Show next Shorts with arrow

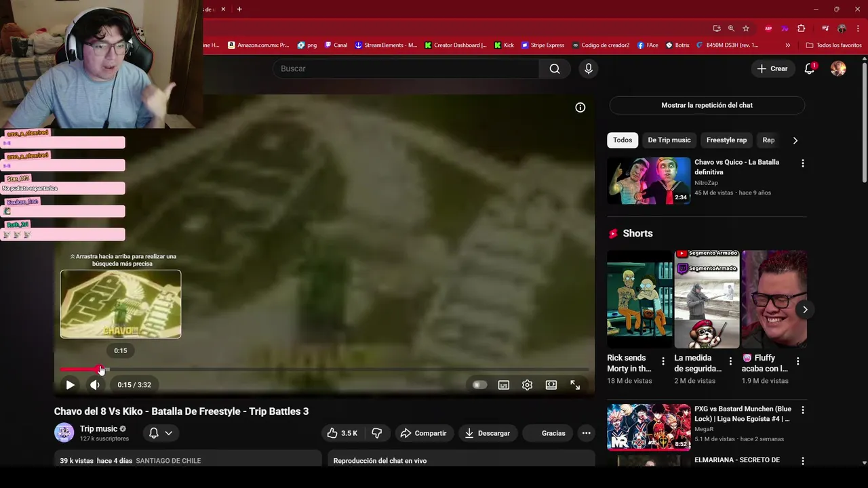point(805,310)
